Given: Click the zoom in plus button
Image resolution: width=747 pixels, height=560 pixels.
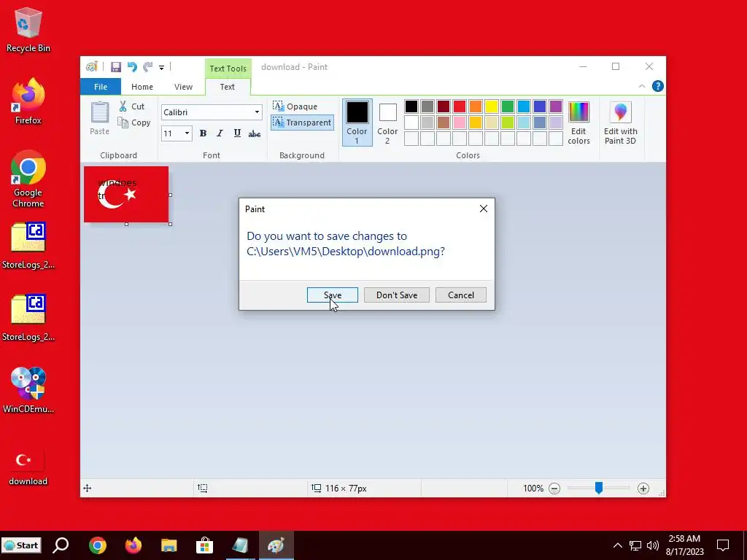Looking at the screenshot, I should point(643,488).
